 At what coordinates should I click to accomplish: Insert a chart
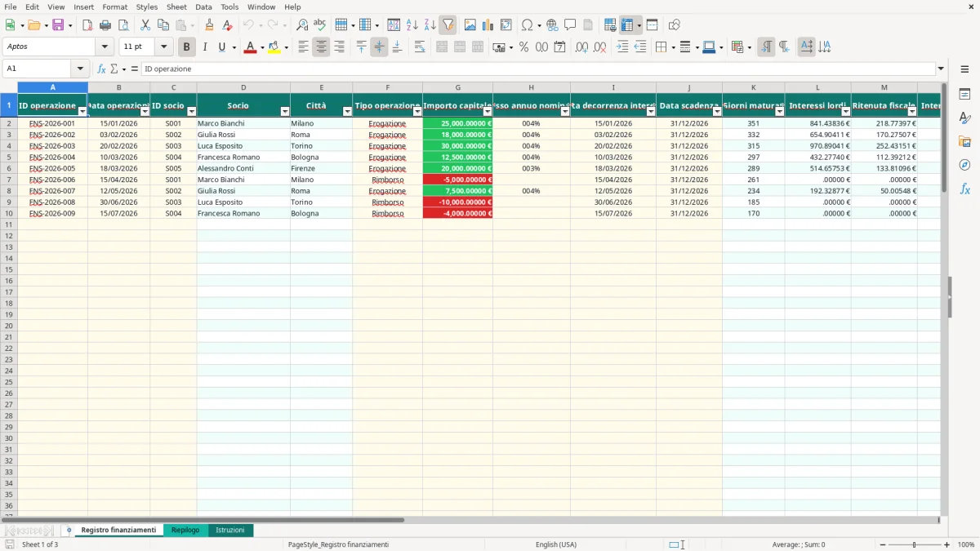tap(488, 25)
